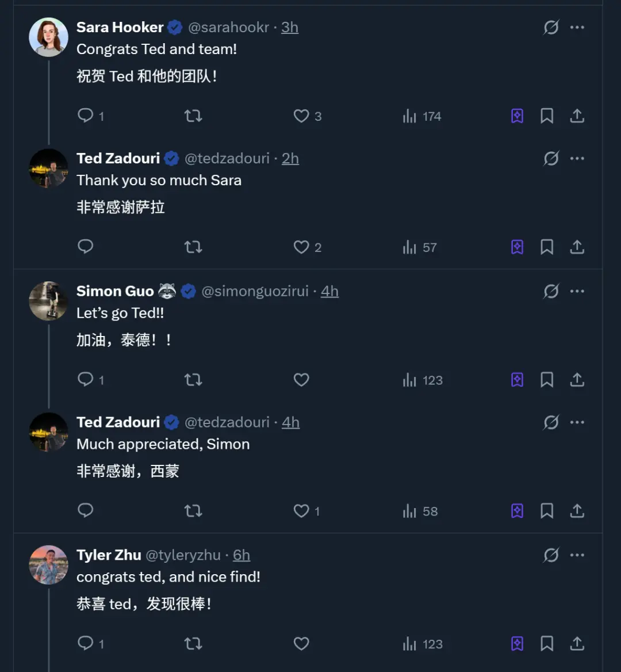Image resolution: width=621 pixels, height=672 pixels.
Task: Open Grok icon on Sara Hooker's tweet
Action: 551,27
